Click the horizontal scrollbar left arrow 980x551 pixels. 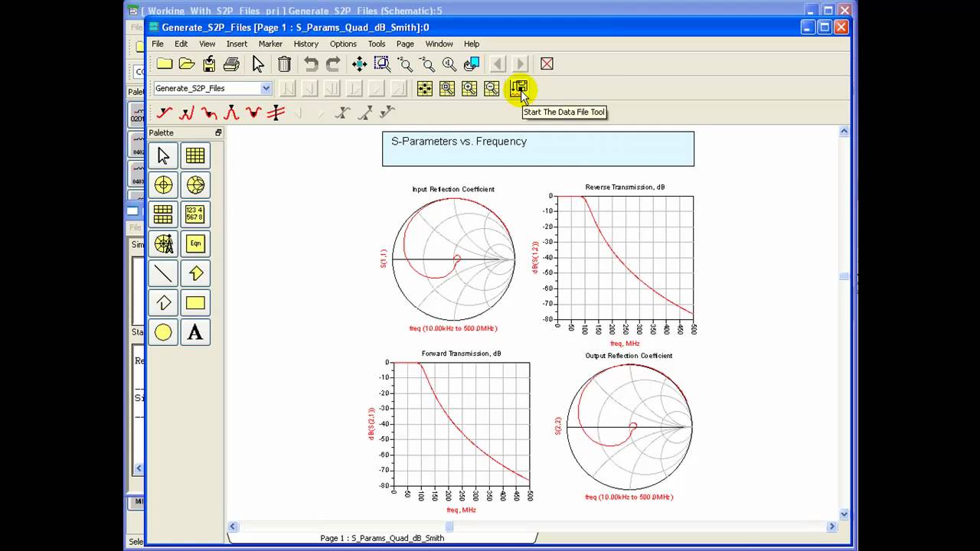(233, 527)
